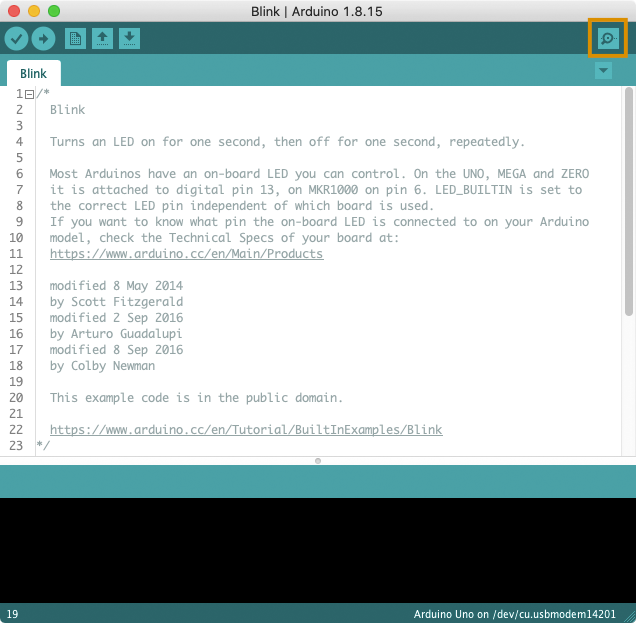The height and width of the screenshot is (623, 636).
Task: Click the 'it is attached to digital pin 13' line
Action: [316, 190]
